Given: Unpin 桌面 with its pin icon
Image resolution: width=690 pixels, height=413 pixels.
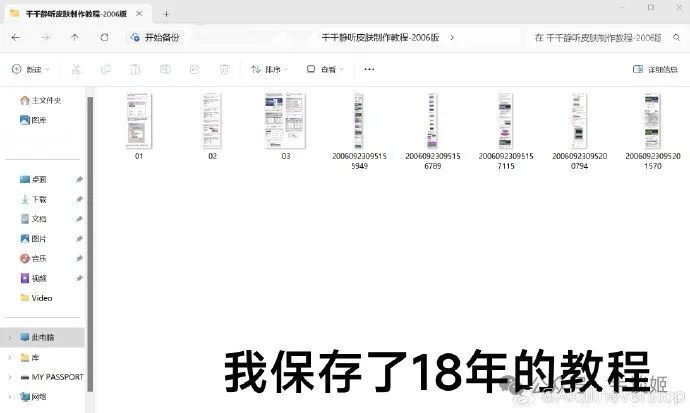Looking at the screenshot, I should coord(79,179).
